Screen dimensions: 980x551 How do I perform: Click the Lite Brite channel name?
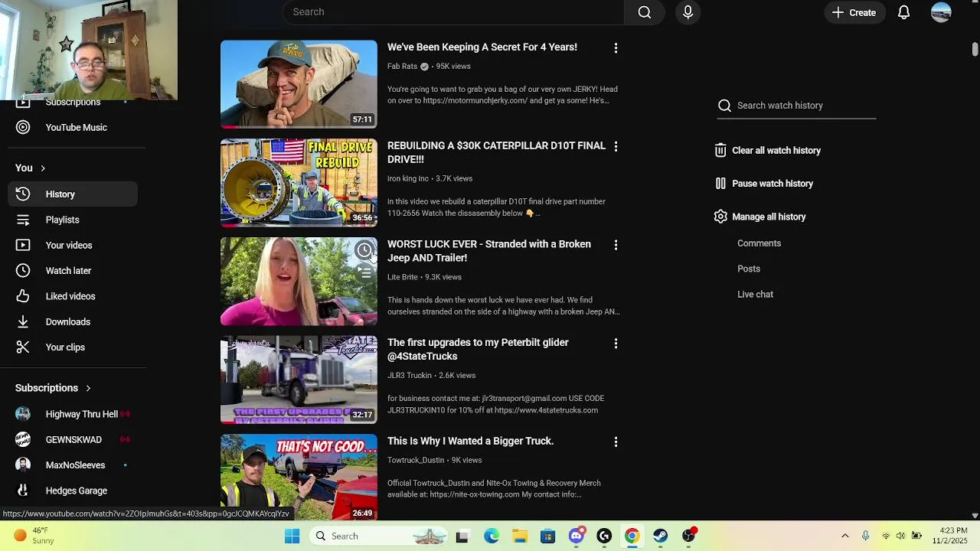402,278
